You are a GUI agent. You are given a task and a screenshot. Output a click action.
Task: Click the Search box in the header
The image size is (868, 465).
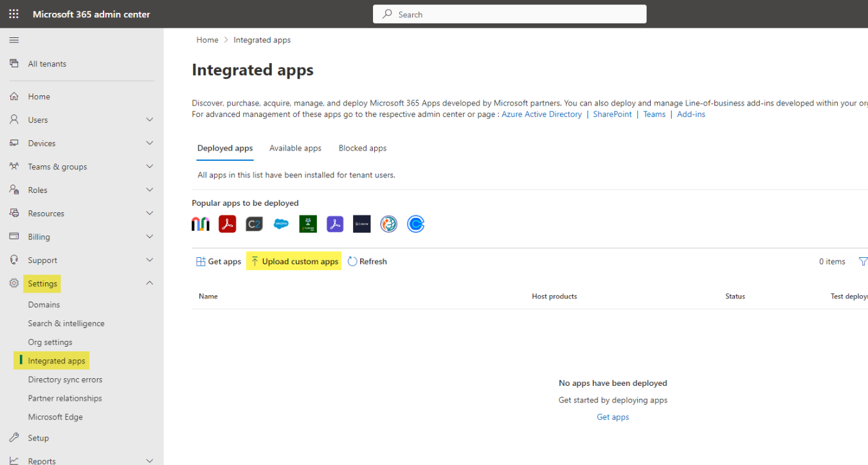509,14
